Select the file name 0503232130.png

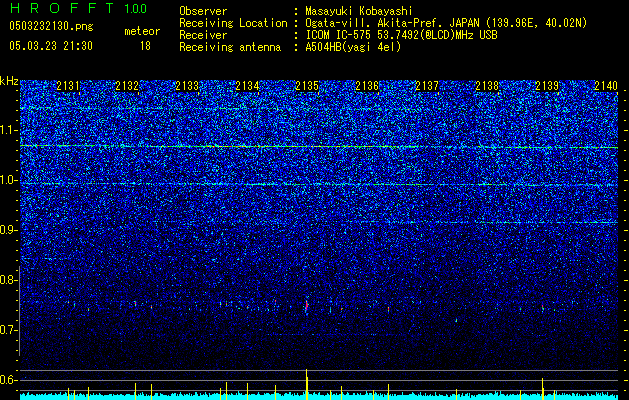coord(51,26)
